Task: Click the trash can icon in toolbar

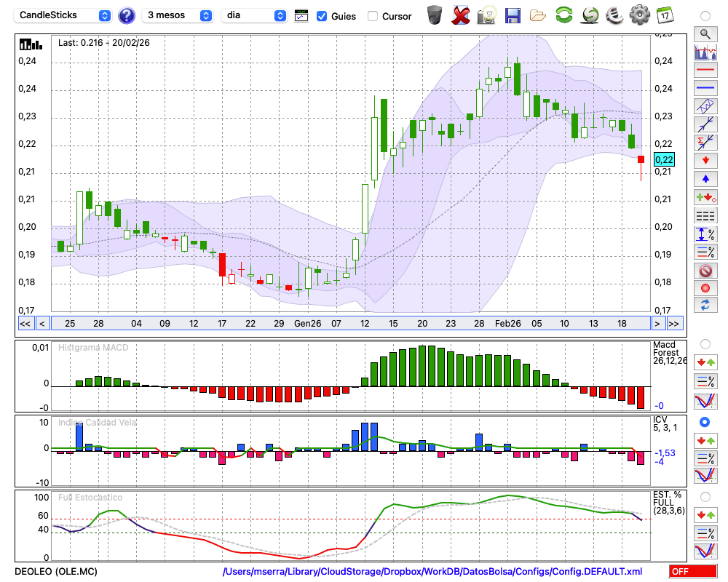Action: [435, 15]
